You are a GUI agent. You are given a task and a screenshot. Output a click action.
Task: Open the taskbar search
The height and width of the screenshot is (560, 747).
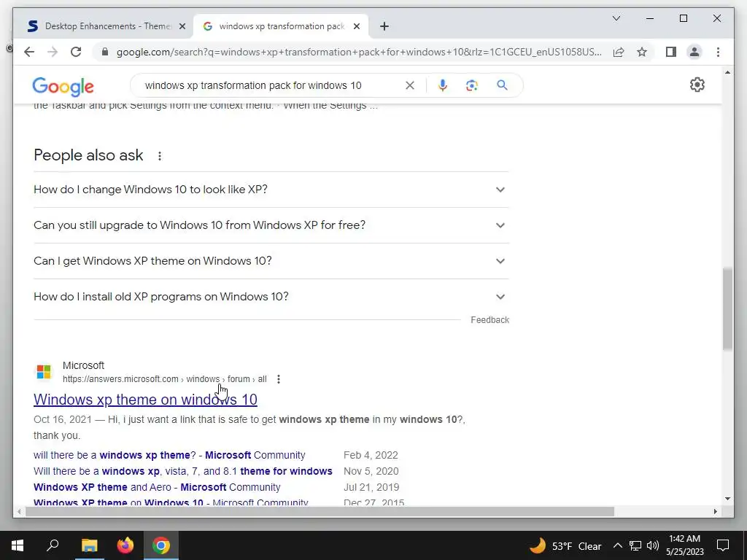pyautogui.click(x=53, y=545)
